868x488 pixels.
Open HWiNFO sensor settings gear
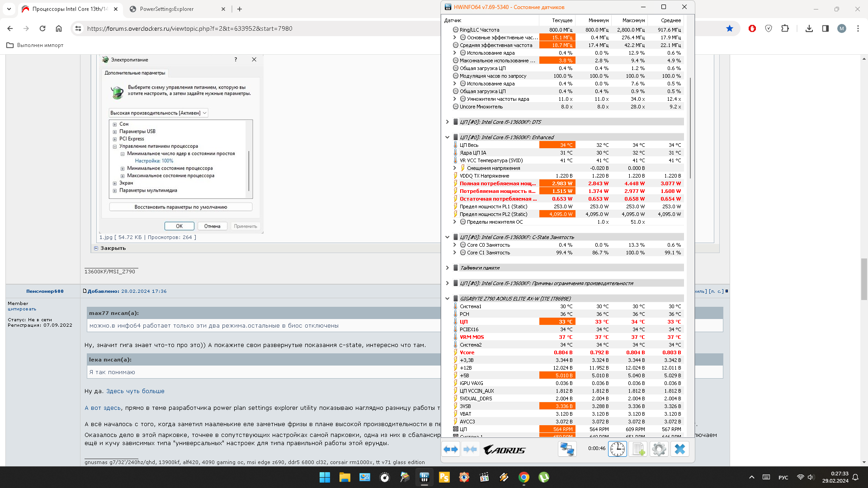coord(659,449)
